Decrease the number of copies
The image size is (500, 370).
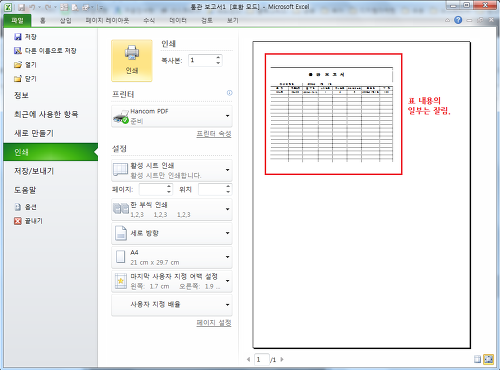click(218, 63)
